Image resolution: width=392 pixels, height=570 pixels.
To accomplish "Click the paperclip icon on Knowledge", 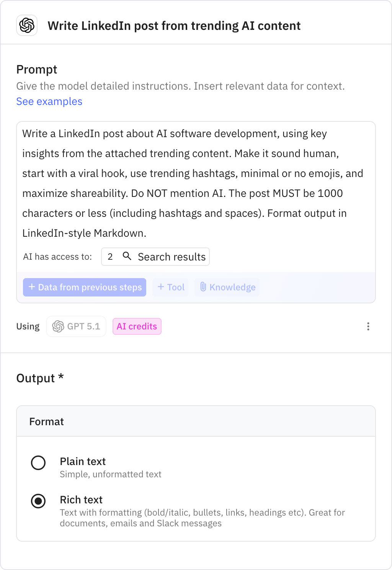I will (203, 287).
